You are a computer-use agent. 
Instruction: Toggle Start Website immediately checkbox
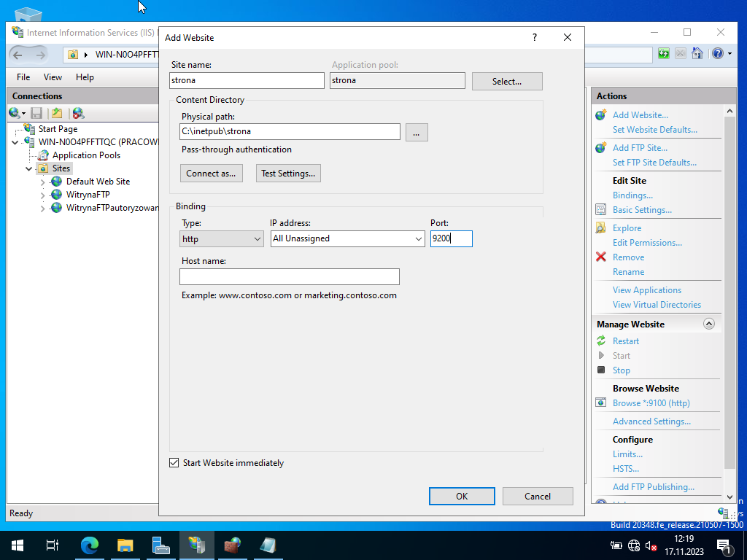pyautogui.click(x=174, y=463)
